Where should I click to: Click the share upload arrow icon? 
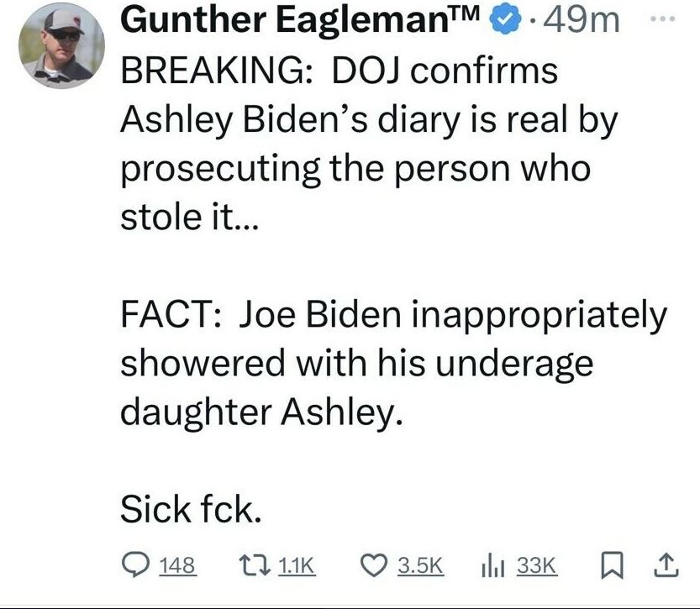click(666, 565)
